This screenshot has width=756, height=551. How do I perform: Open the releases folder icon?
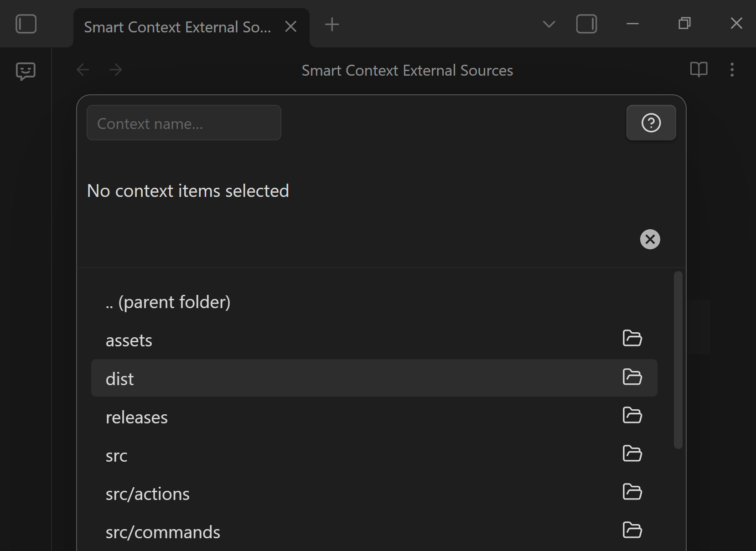tap(632, 416)
